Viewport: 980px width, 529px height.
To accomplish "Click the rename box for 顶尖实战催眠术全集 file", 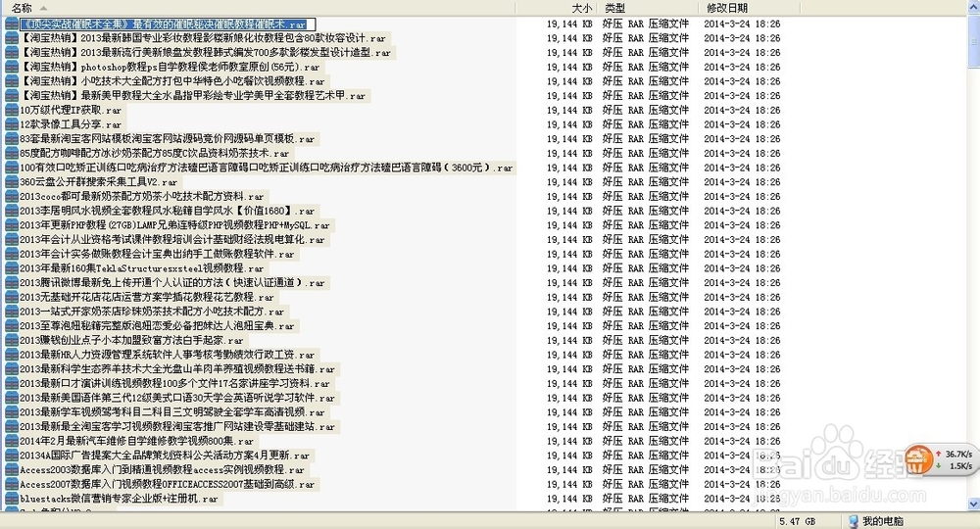I will (x=168, y=24).
